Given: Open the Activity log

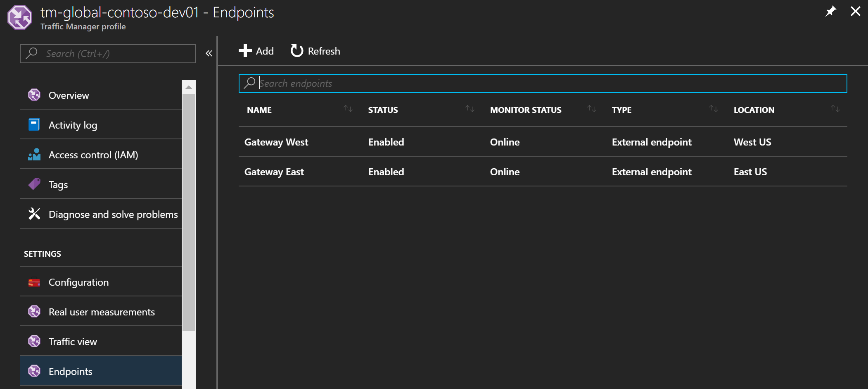Looking at the screenshot, I should [x=101, y=125].
